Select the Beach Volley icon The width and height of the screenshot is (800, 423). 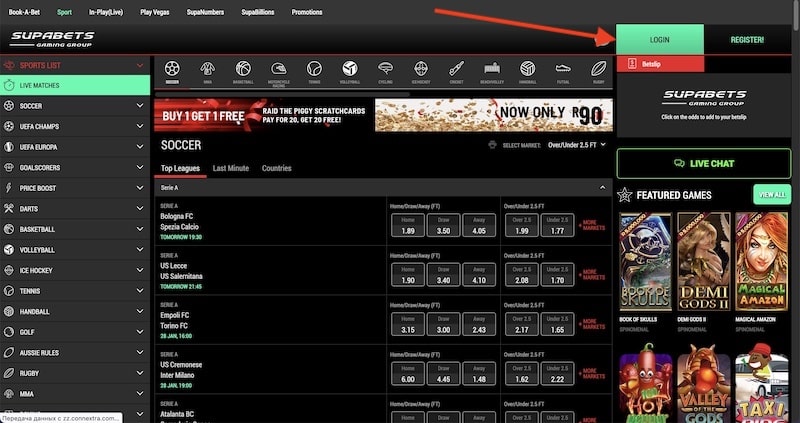click(492, 68)
